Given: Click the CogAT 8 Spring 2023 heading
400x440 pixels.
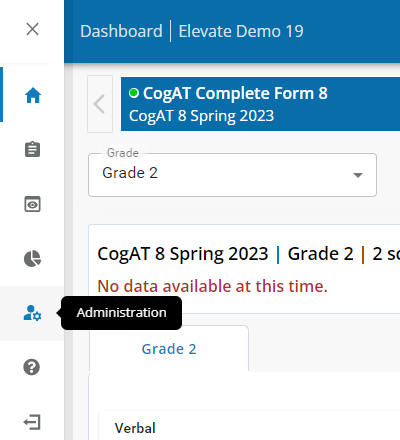Looking at the screenshot, I should [183, 254].
